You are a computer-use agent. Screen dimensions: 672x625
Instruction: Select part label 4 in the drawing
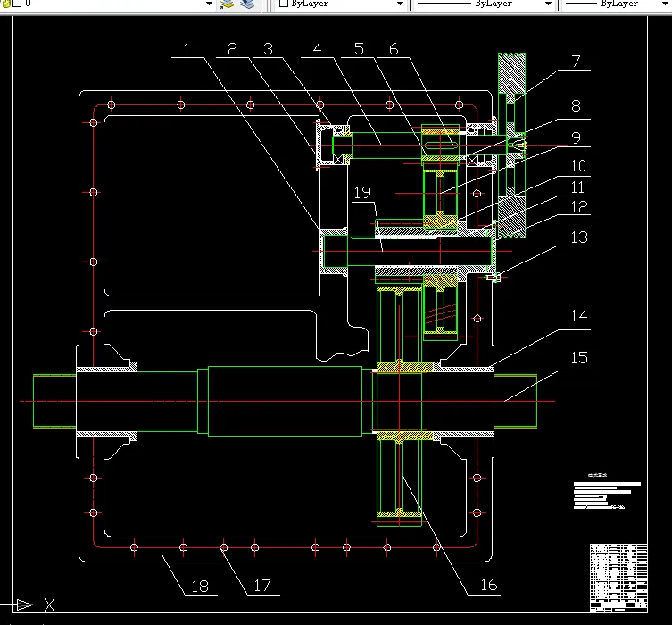pos(317,49)
